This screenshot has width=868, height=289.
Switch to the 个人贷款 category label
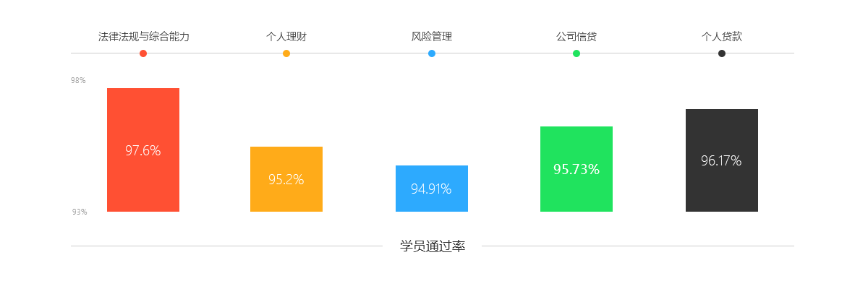tap(722, 36)
